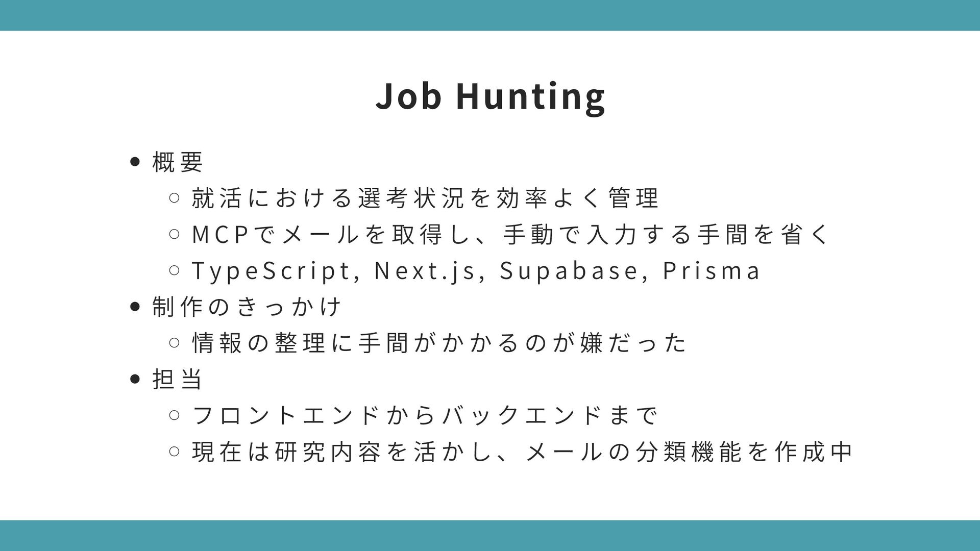Click the line starting with 現在は研究内容を活かし
Image resolution: width=980 pixels, height=551 pixels.
(522, 452)
